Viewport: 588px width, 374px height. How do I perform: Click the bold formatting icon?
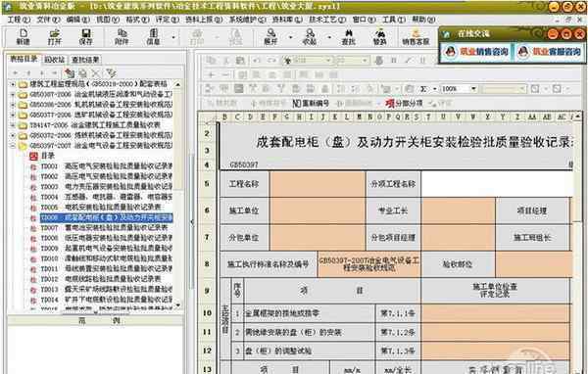(394, 60)
